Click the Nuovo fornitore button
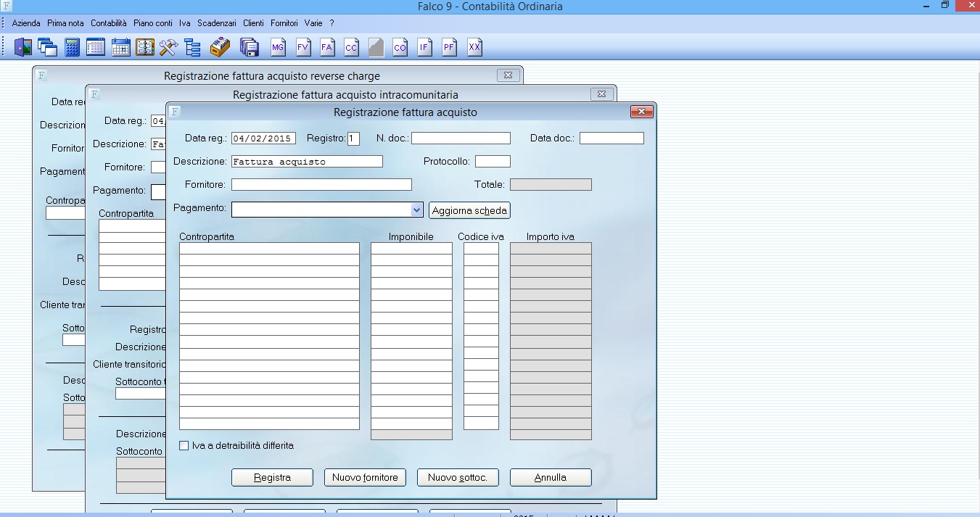Image resolution: width=980 pixels, height=517 pixels. tap(365, 478)
